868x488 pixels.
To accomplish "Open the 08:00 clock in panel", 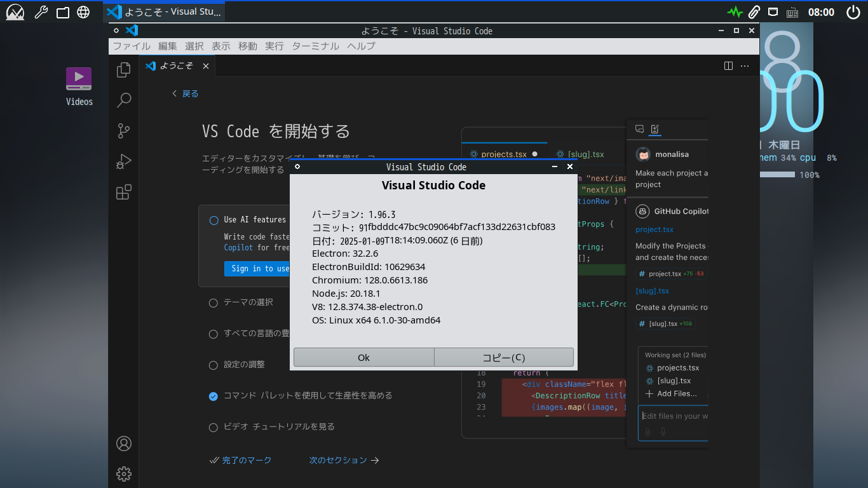I will pos(821,12).
